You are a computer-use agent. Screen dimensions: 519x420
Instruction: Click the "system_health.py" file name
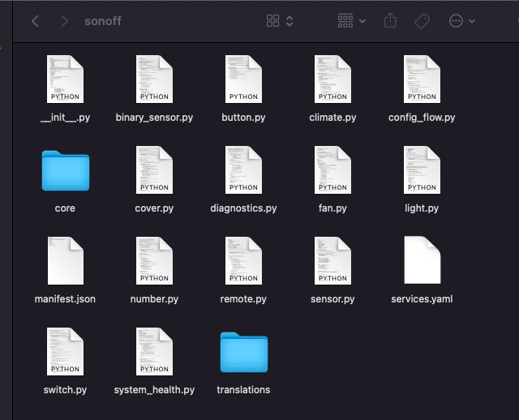(x=154, y=390)
